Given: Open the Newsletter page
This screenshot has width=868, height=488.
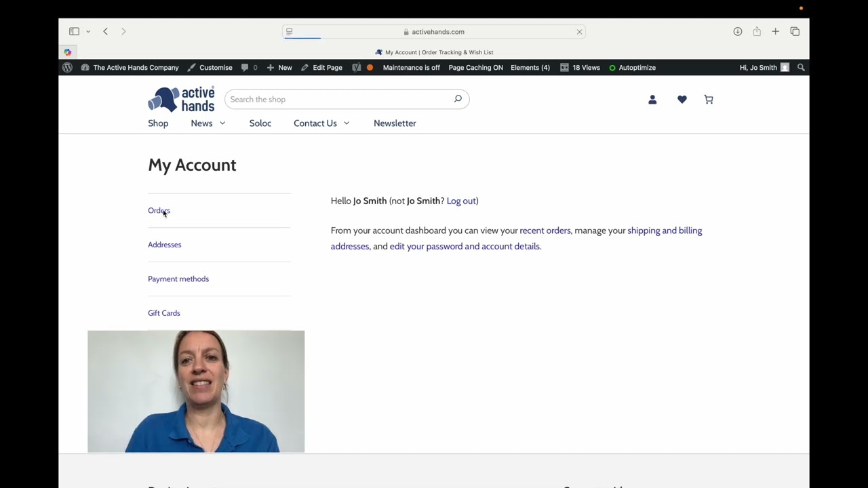Looking at the screenshot, I should click(x=395, y=123).
